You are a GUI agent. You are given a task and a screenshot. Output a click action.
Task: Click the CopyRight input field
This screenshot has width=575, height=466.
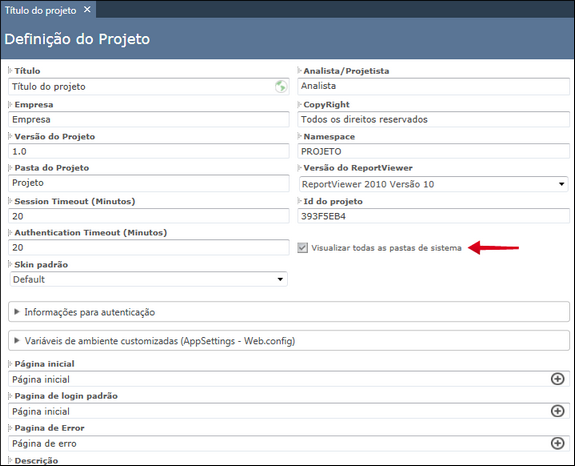click(x=433, y=120)
